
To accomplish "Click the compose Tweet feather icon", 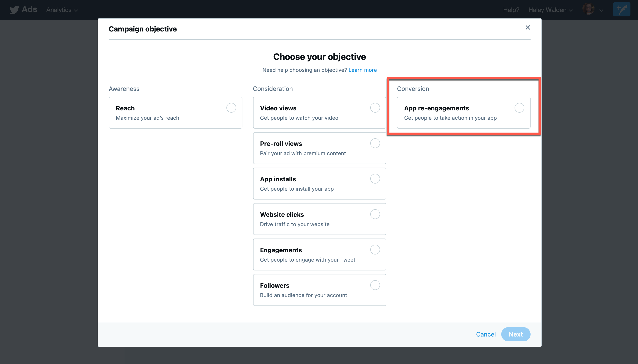I will 622,10.
